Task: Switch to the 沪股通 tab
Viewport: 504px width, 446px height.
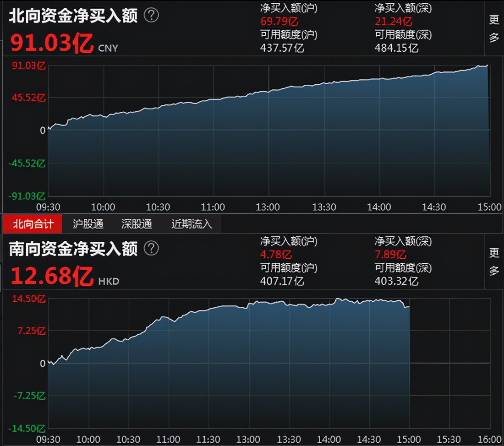Action: [88, 224]
